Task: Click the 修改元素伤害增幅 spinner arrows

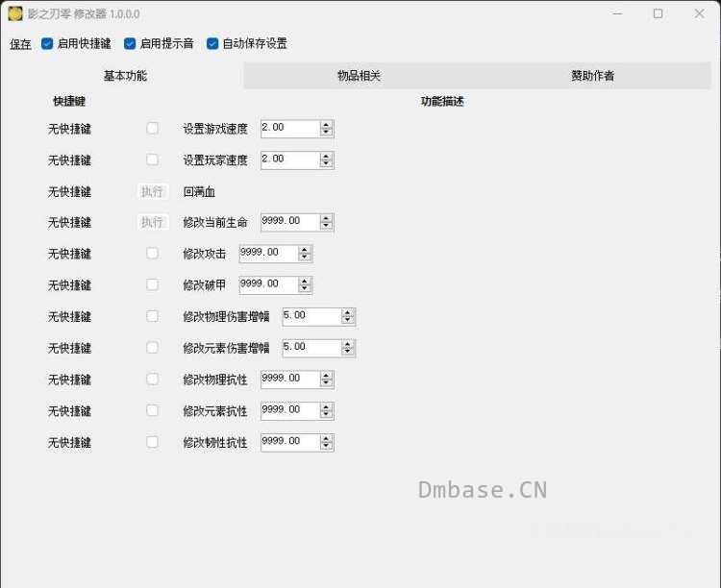Action: tap(348, 348)
